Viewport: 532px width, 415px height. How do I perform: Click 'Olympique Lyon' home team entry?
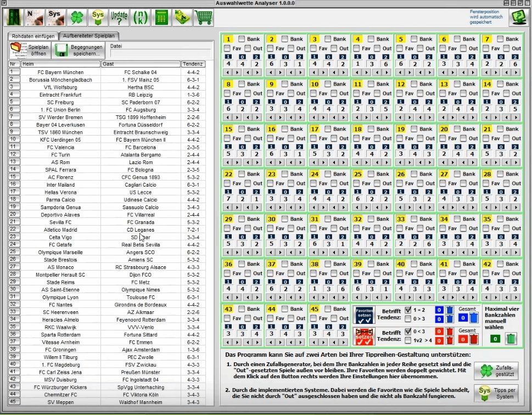coord(61,298)
